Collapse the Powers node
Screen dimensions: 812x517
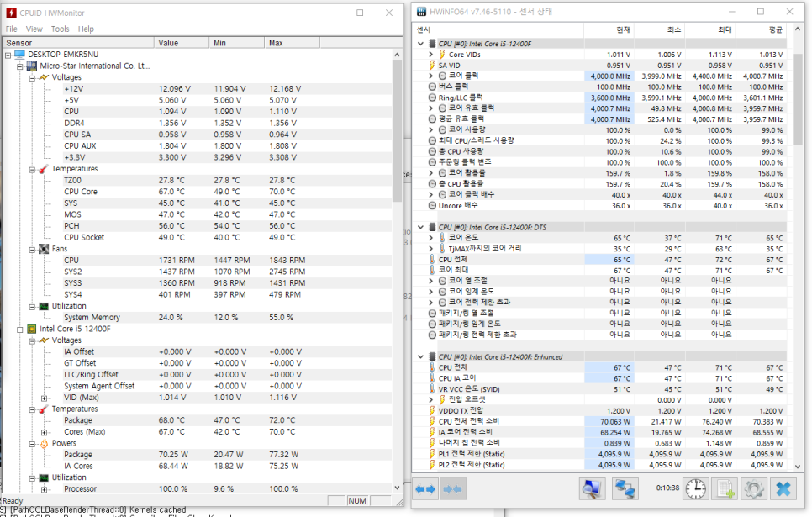tap(32, 444)
